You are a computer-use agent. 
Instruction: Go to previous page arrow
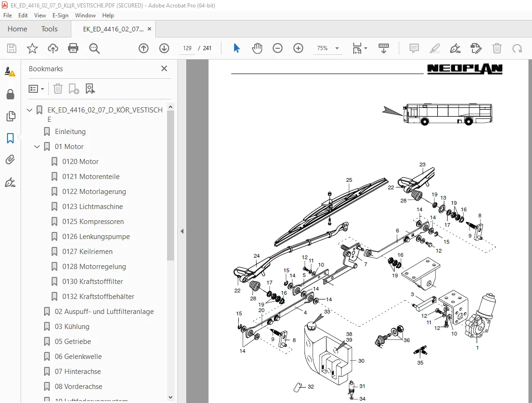click(144, 48)
